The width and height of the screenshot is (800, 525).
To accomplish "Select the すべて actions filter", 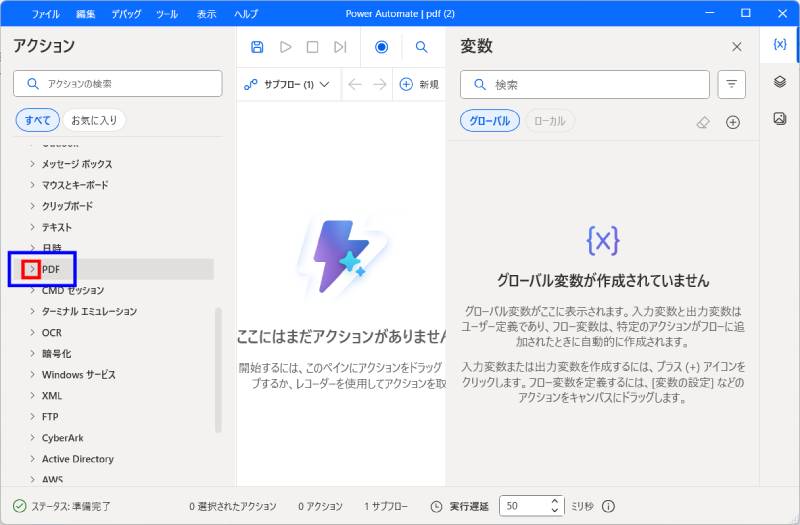I will [x=38, y=120].
